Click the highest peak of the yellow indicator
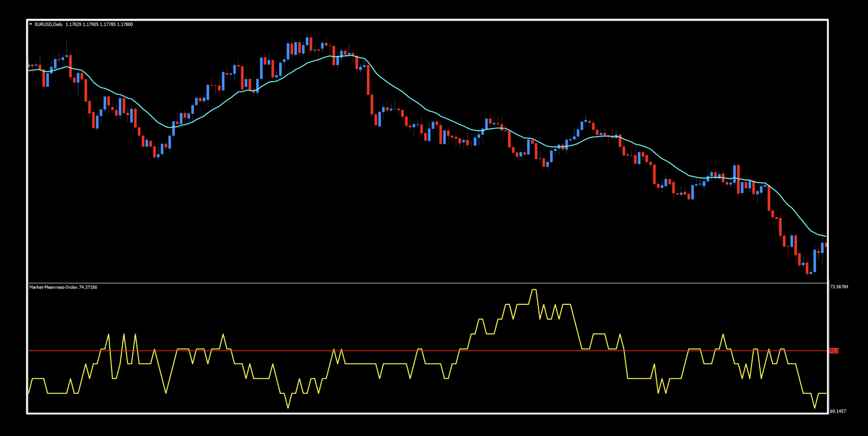Screen dimensions: 868x436 (534, 290)
